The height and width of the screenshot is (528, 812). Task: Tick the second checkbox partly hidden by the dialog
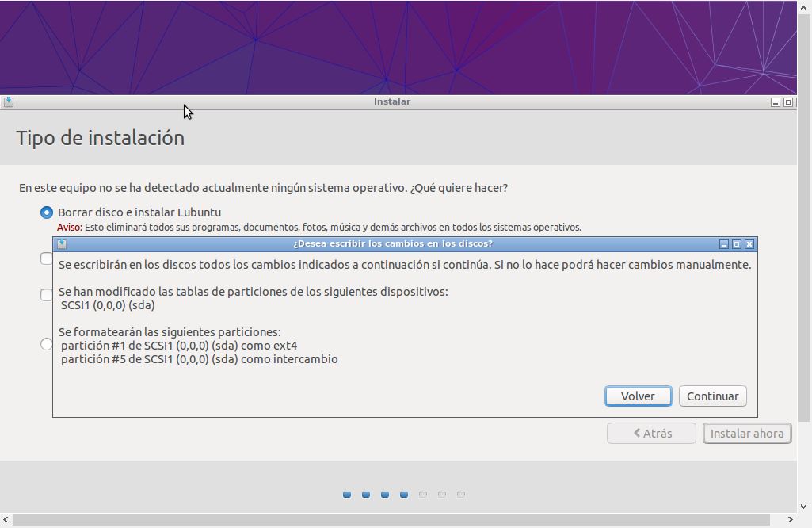[47, 294]
